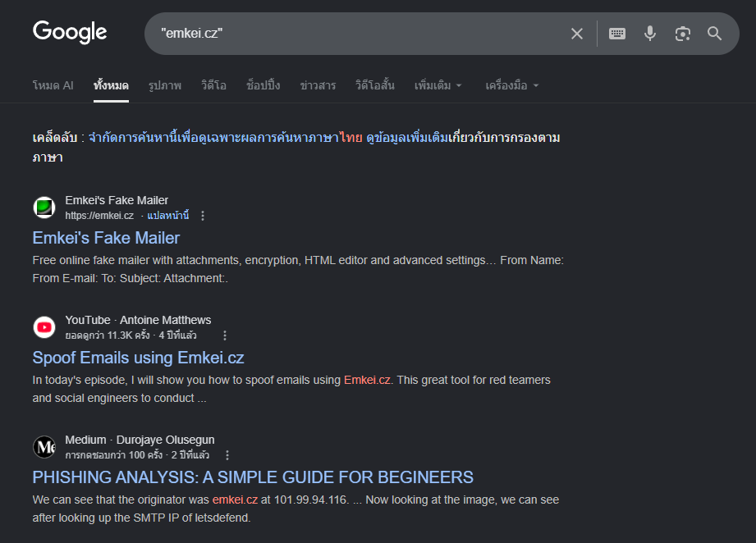756x543 pixels.
Task: Click YouTube · Antoine Matthews source text
Action: pos(138,320)
